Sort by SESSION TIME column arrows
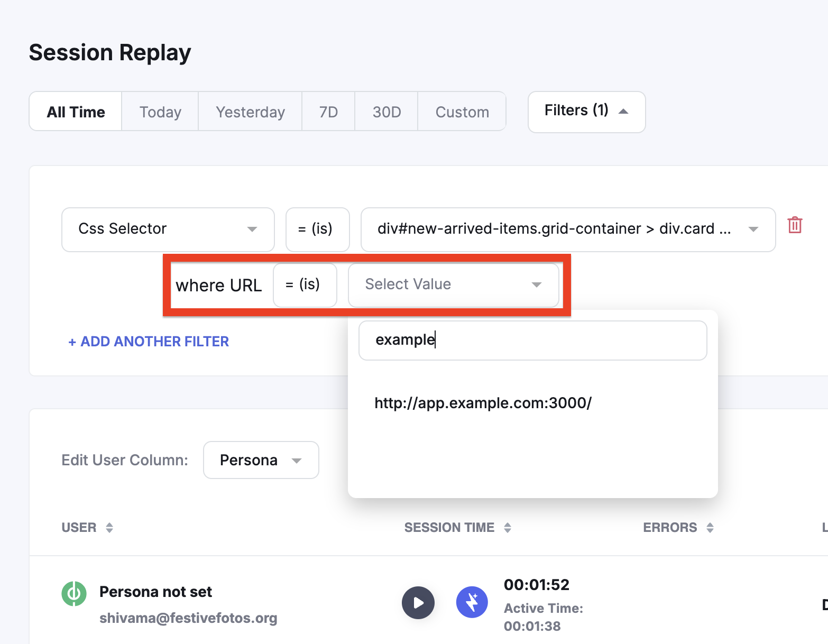Viewport: 828px width, 644px height. pos(508,528)
